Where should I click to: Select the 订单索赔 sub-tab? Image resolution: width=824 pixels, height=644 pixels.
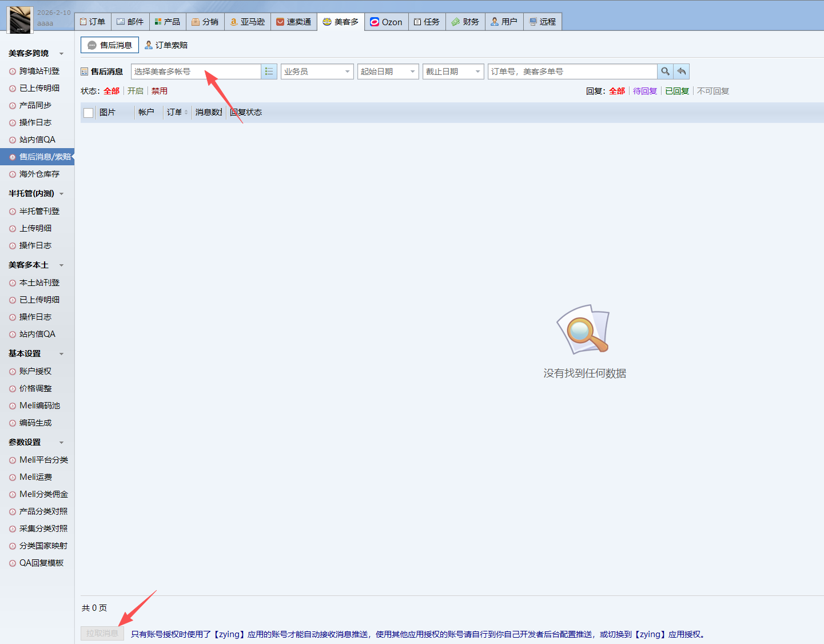[166, 45]
